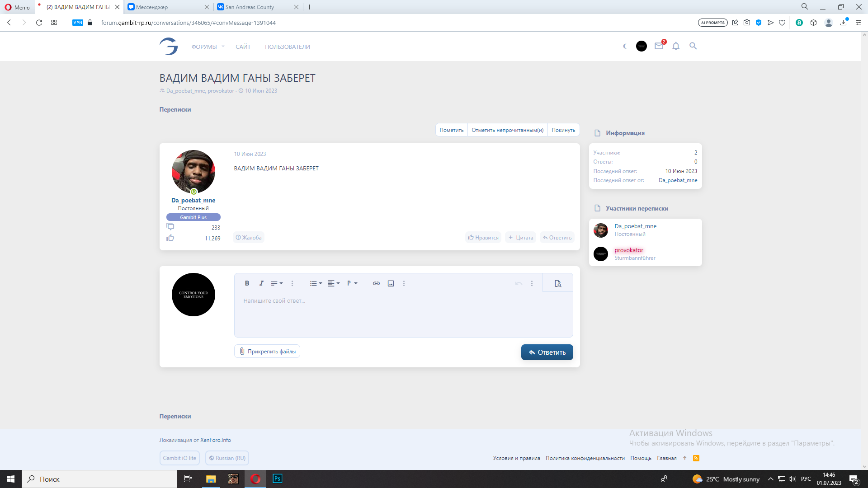Open the conversations envelope icon
Image resolution: width=868 pixels, height=488 pixels.
point(659,46)
